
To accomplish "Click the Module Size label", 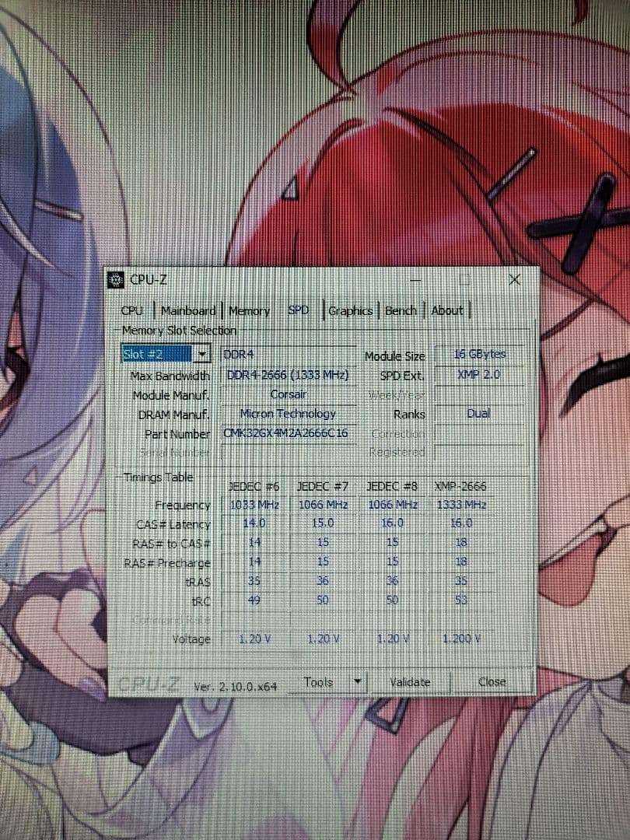I will (395, 356).
